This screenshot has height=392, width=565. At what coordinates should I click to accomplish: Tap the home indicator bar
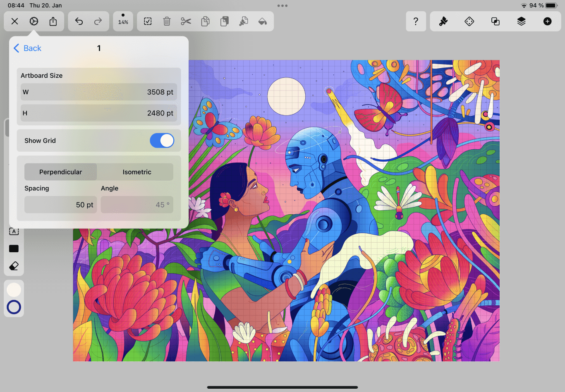(282, 387)
